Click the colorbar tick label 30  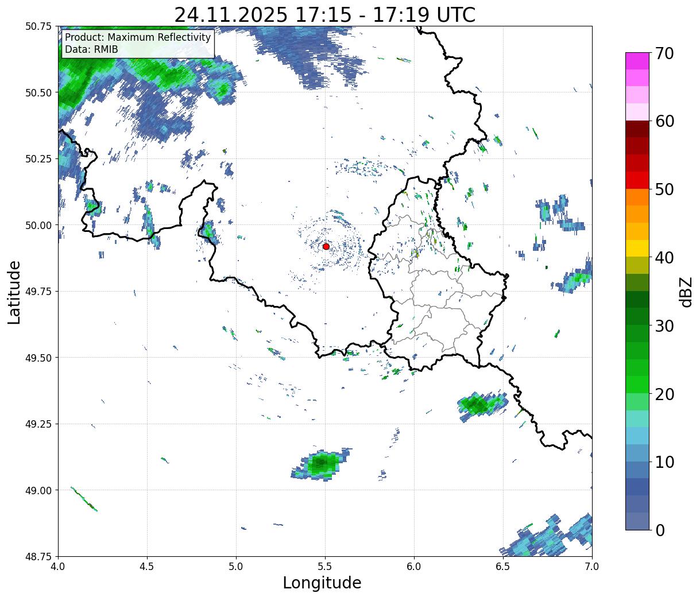point(664,325)
